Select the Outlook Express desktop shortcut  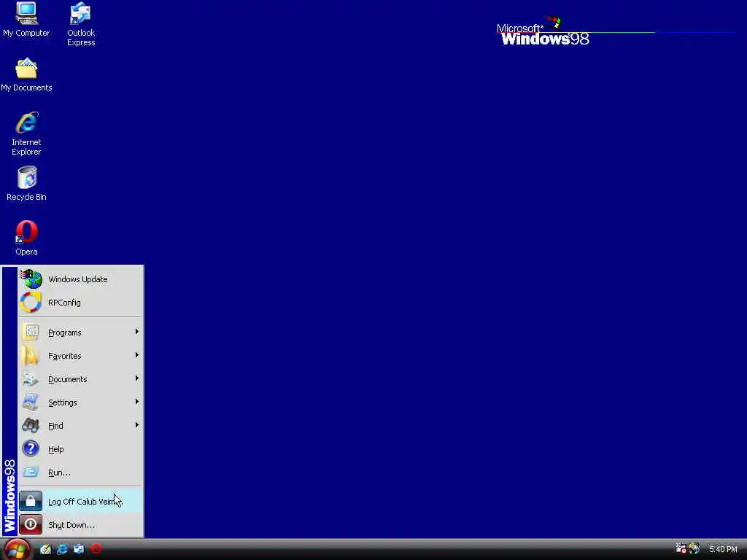click(80, 24)
